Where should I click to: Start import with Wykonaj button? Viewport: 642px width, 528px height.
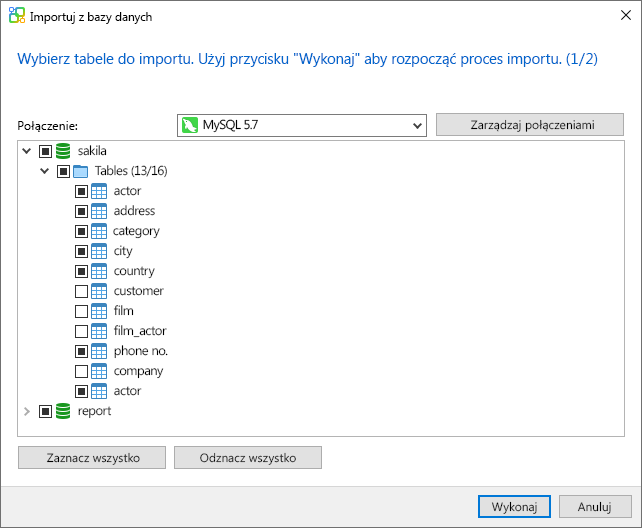514,507
